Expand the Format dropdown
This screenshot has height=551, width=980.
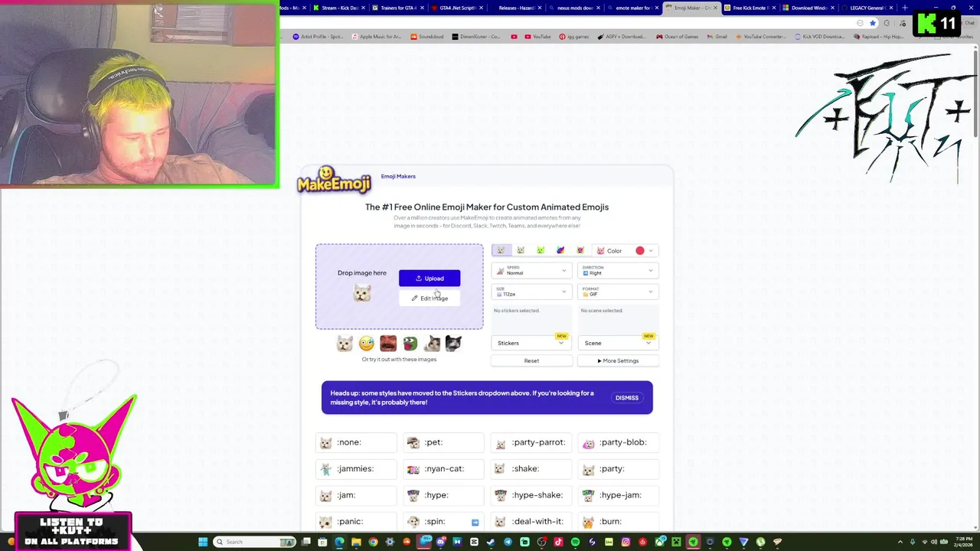pos(618,292)
